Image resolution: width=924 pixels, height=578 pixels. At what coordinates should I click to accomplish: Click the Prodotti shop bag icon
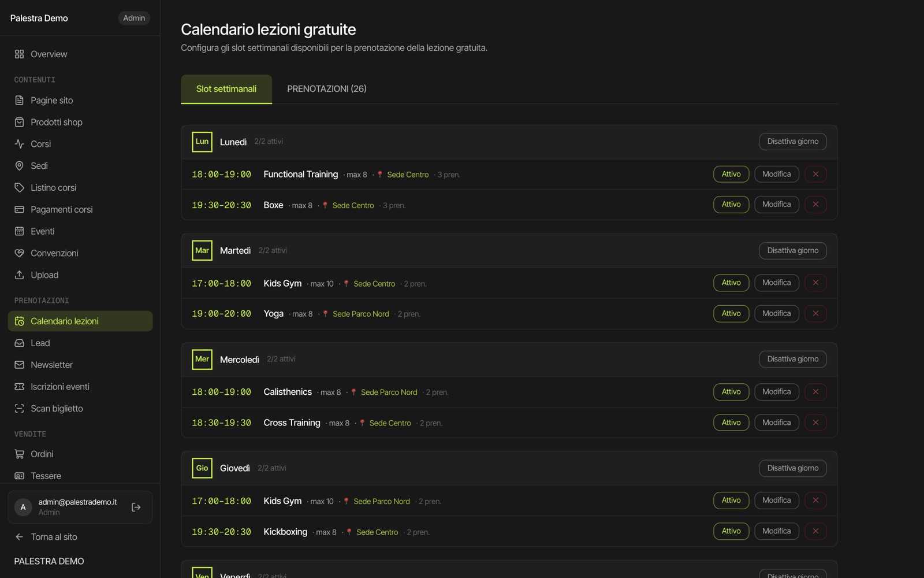[19, 123]
